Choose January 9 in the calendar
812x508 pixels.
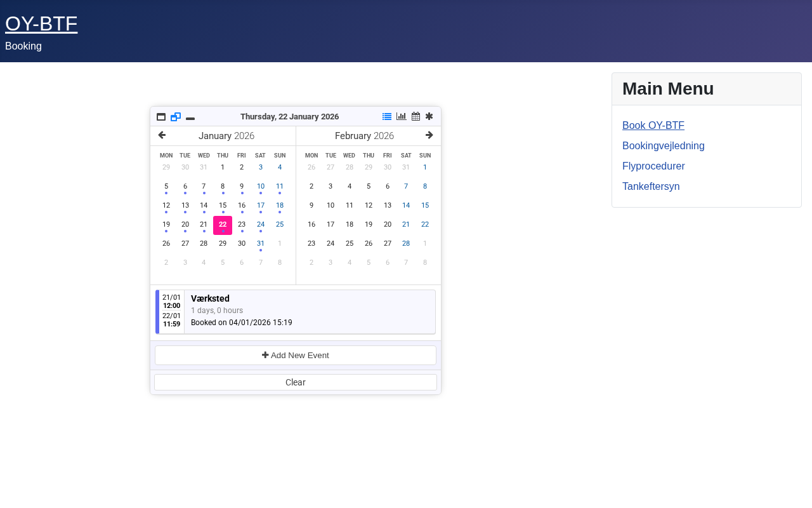[242, 187]
